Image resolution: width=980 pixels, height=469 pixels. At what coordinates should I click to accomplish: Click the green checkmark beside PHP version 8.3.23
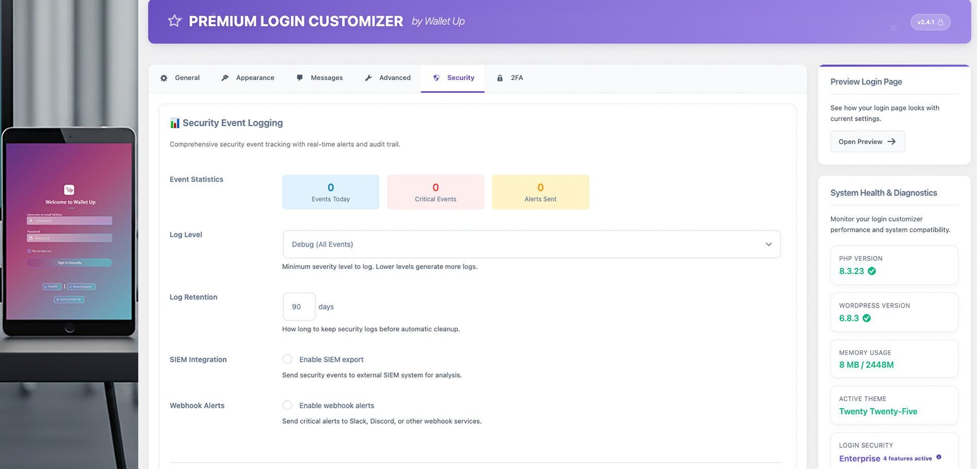pos(872,271)
